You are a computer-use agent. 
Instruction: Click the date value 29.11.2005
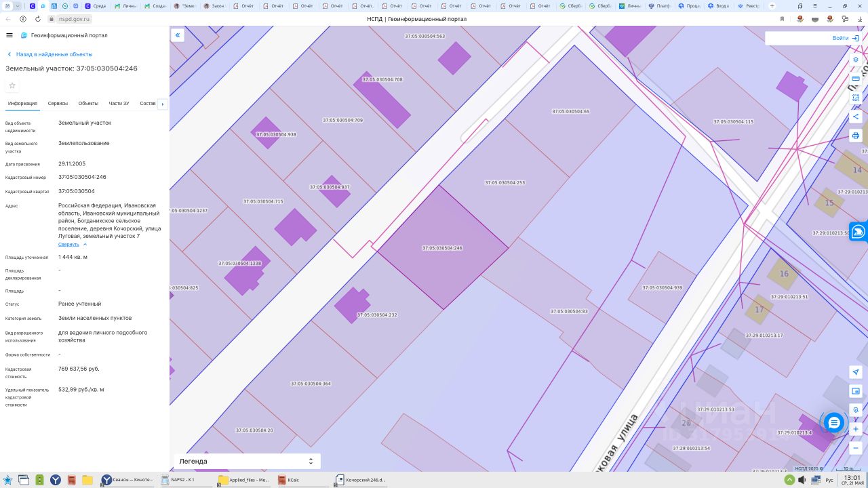point(72,163)
